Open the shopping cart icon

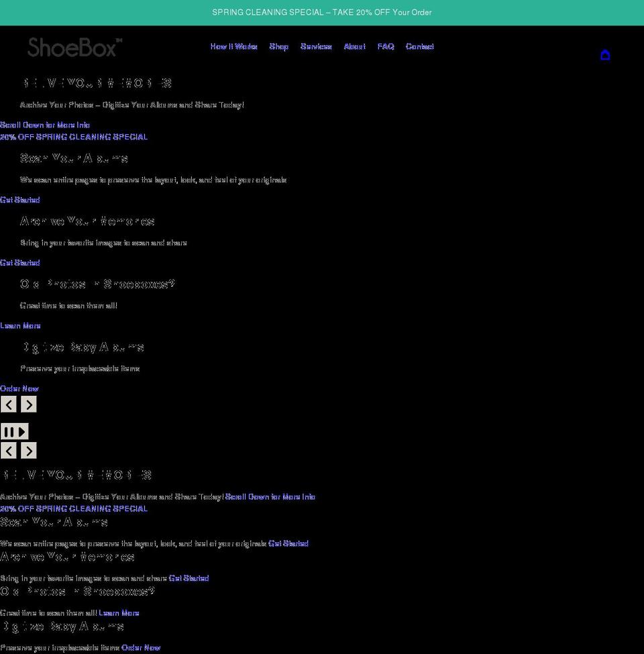pos(605,55)
